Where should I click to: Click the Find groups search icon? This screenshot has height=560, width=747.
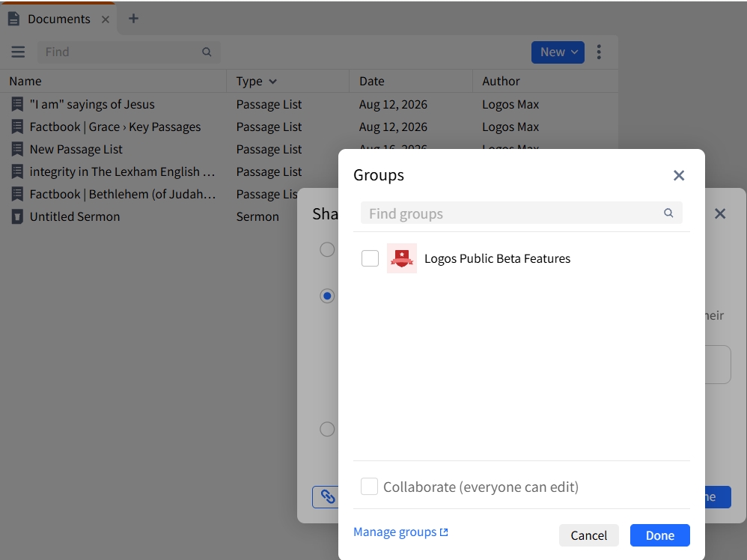(x=668, y=213)
